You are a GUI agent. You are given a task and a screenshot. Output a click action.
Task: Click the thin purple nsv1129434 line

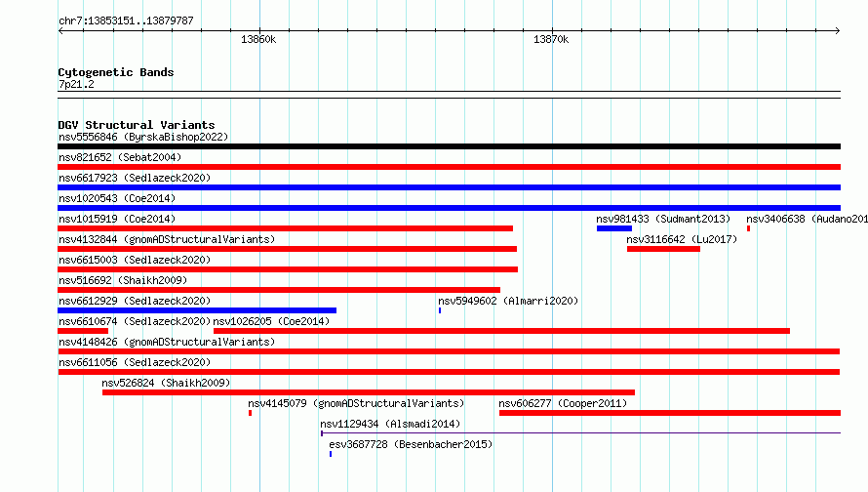(580, 432)
